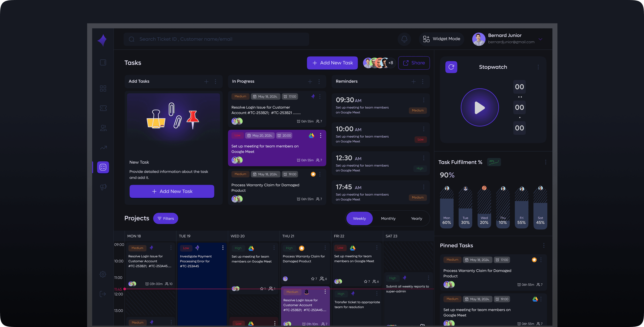Viewport: 644px width, 327px height.
Task: Click the notification bell icon
Action: click(404, 39)
